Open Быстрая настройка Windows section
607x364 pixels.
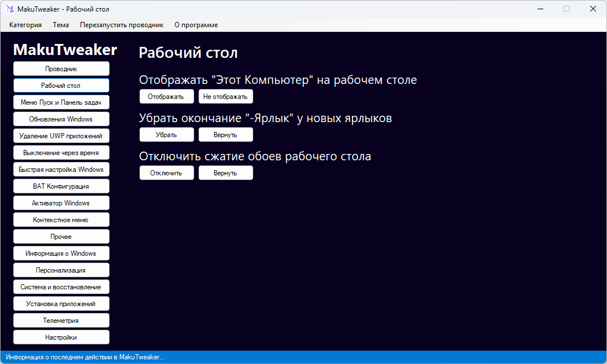click(61, 170)
